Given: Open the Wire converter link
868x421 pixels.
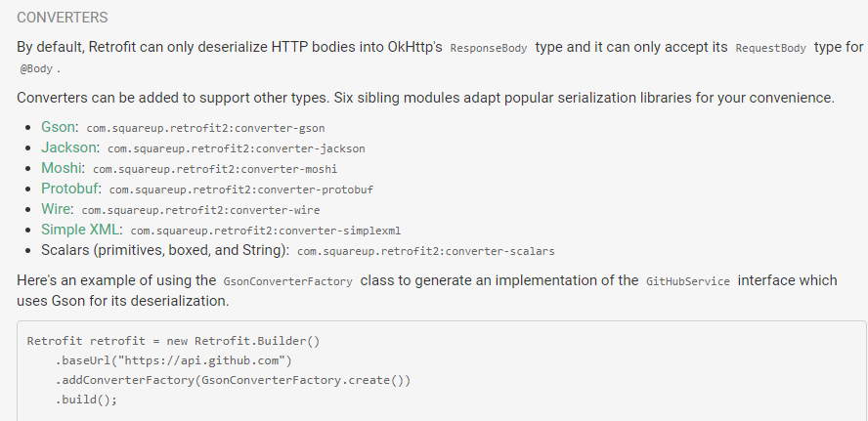Looking at the screenshot, I should click(x=56, y=209).
